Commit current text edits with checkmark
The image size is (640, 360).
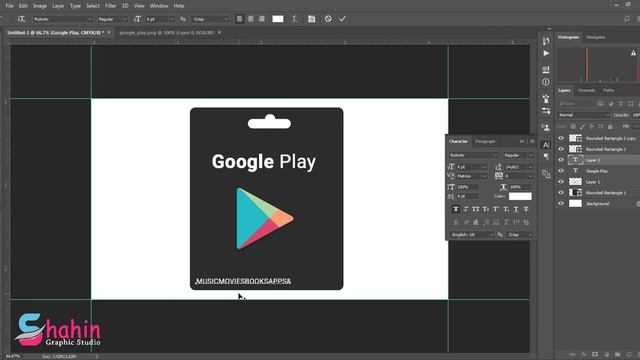342,19
